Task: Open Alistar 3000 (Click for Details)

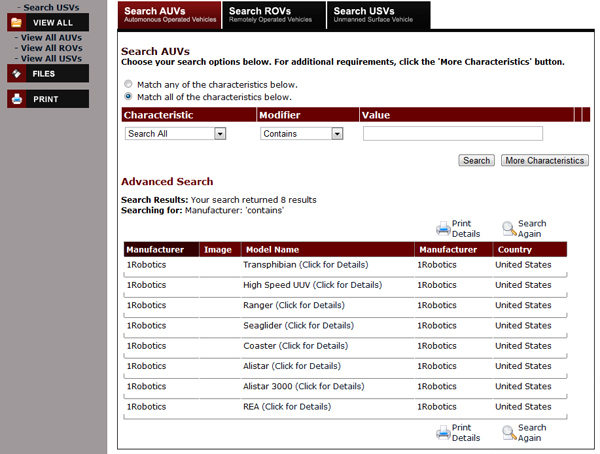Action: 303,386
